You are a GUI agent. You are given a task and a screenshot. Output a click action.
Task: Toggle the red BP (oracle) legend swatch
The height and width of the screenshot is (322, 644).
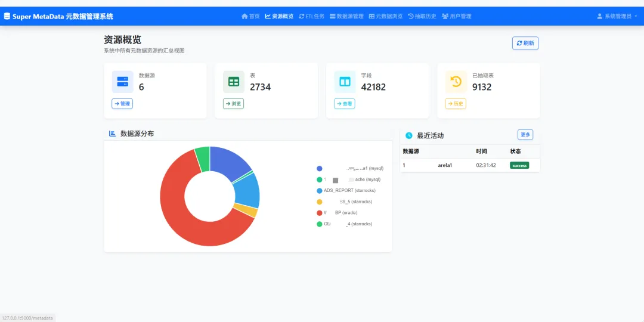pyautogui.click(x=320, y=213)
